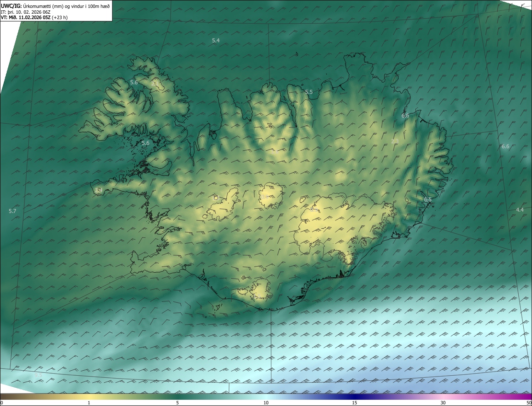Click the 5.7 value label on the map

tap(12, 211)
